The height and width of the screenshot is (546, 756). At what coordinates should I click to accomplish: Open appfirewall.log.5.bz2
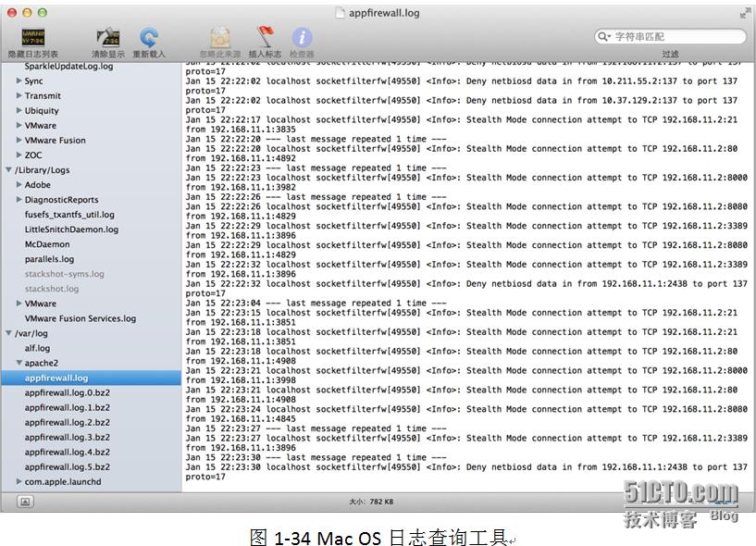67,467
